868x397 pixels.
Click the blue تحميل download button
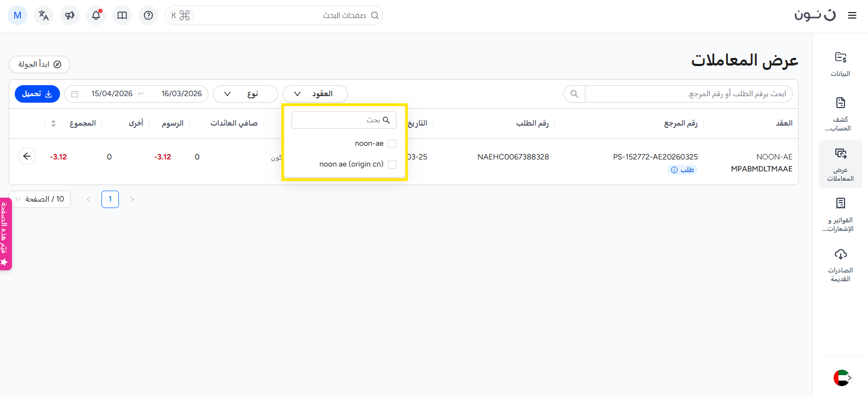coord(37,94)
